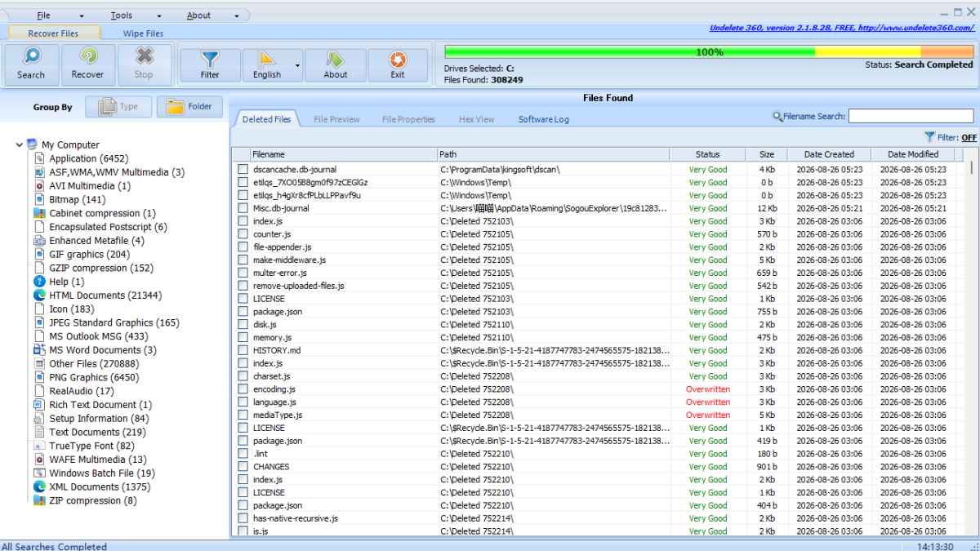Select HTML Documents category in tree
This screenshot has height=551, width=980.
(105, 295)
